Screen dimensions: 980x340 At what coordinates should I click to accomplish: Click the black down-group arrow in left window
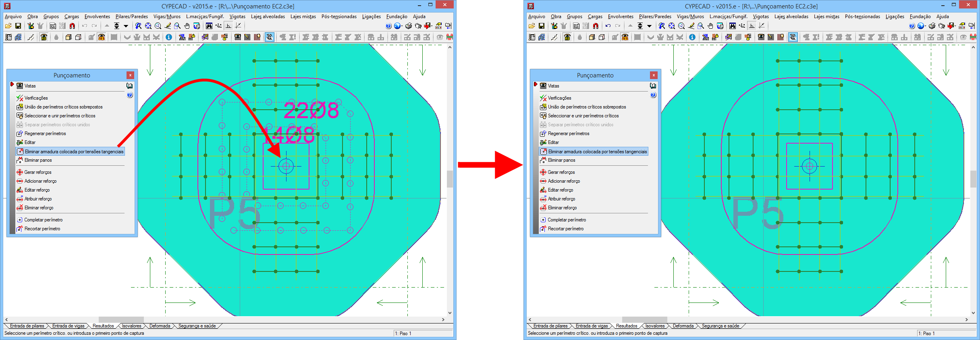pos(126,26)
